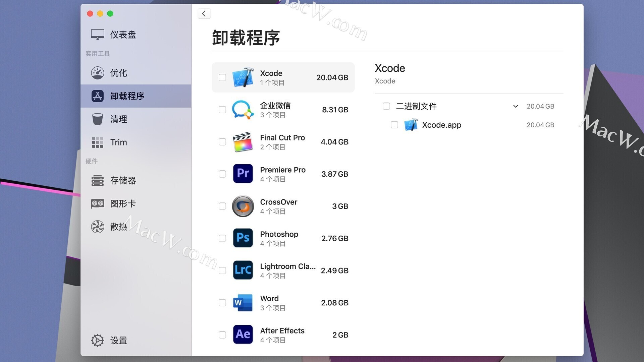This screenshot has width=644, height=362.
Task: Click the Photoshop Ps icon
Action: [243, 238]
